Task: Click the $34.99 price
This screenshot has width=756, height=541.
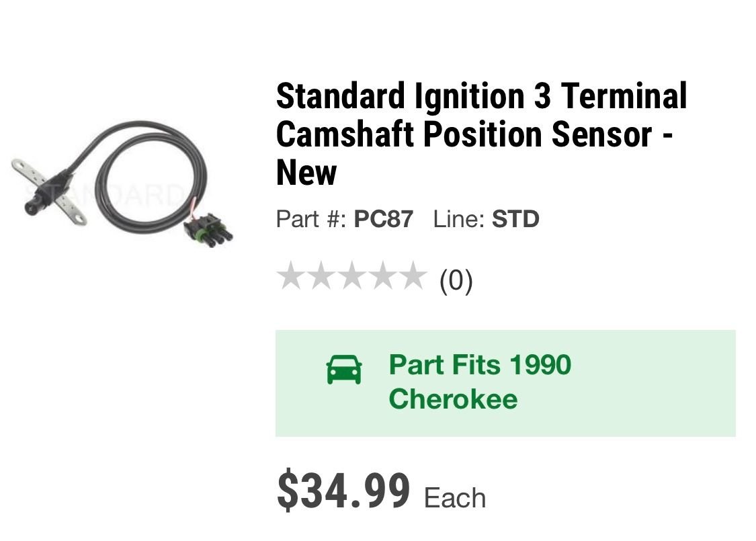Action: pyautogui.click(x=343, y=491)
